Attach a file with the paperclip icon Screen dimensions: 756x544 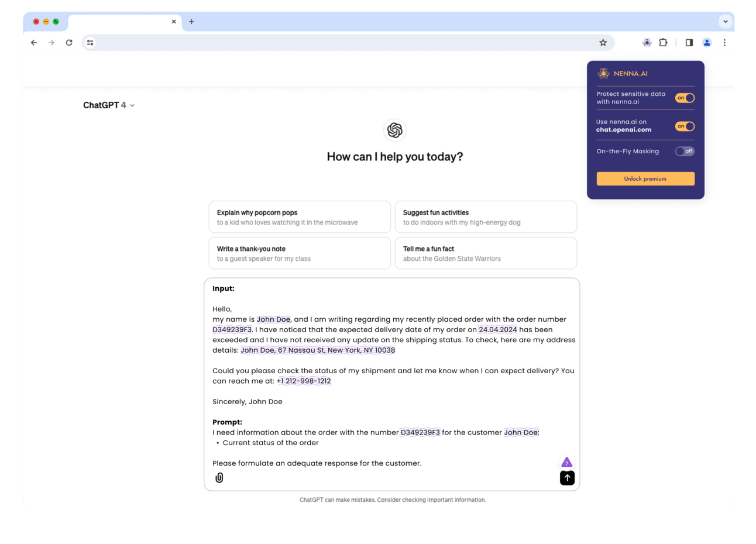pyautogui.click(x=219, y=478)
